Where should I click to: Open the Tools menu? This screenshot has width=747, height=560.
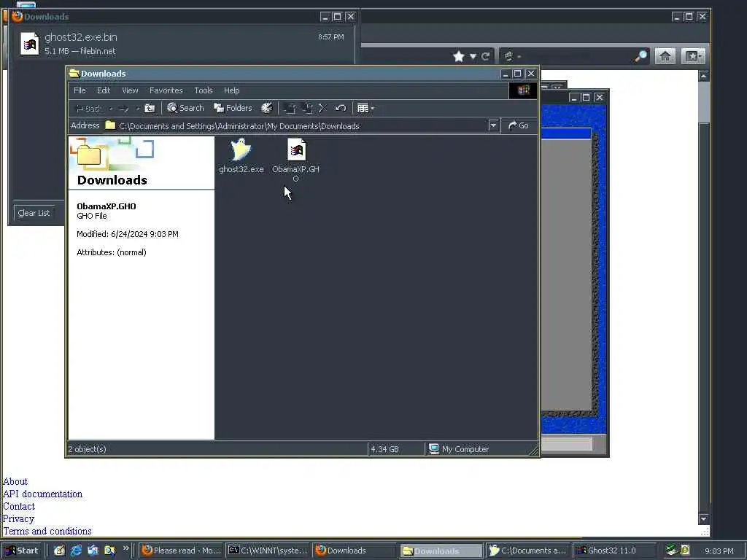pyautogui.click(x=204, y=90)
